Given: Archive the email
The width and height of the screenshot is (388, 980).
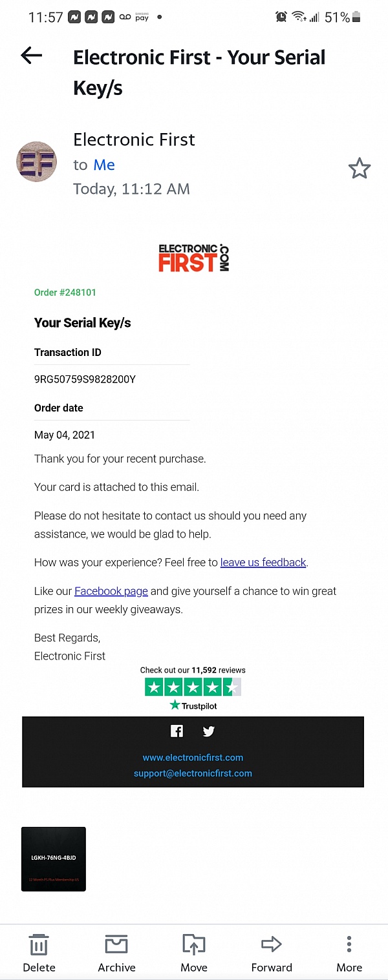Looking at the screenshot, I should [116, 953].
